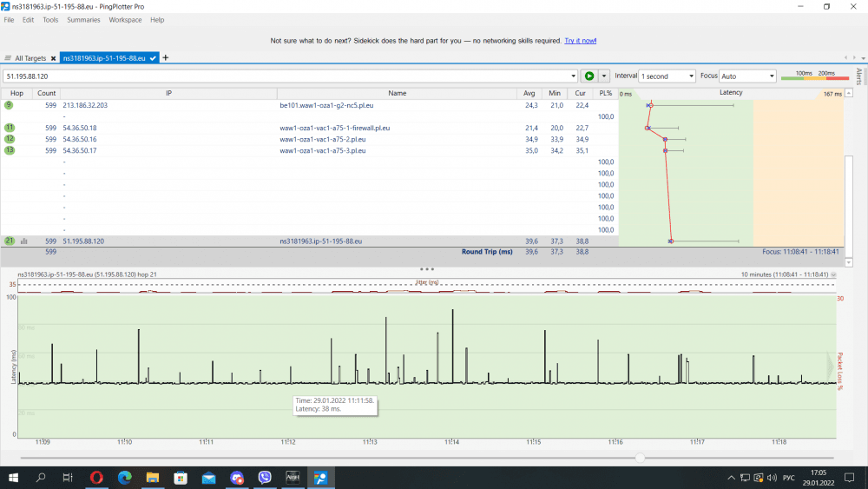Open the Interval dropdown showing 1 second

pyautogui.click(x=667, y=76)
